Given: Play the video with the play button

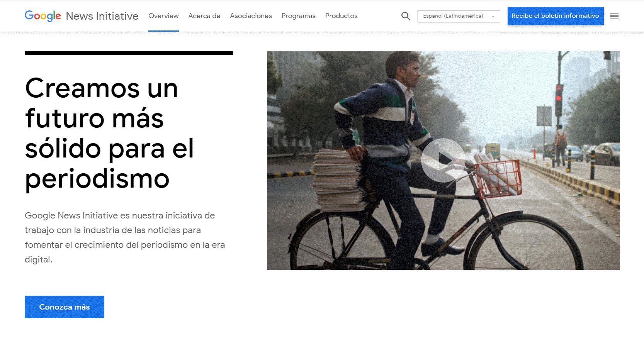Looking at the screenshot, I should pos(443,160).
